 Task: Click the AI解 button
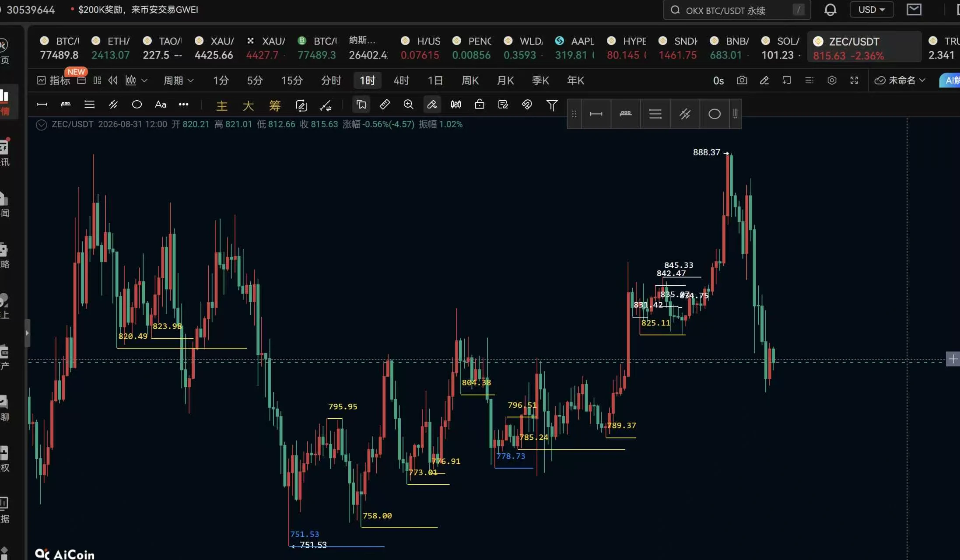950,80
